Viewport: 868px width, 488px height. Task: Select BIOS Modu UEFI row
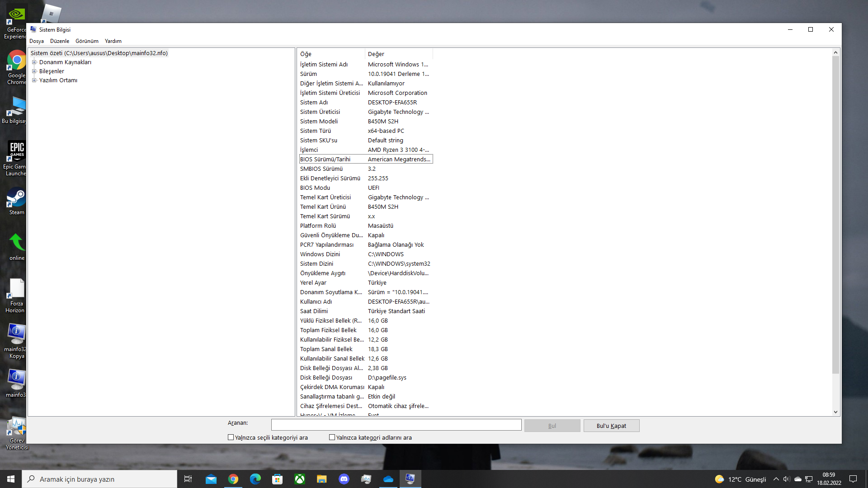point(366,188)
